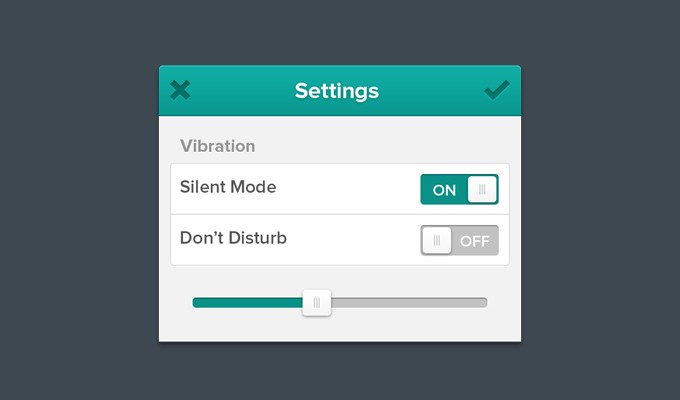Screen dimensions: 680x400
Task: Select the Silent Mode label
Action: click(228, 187)
